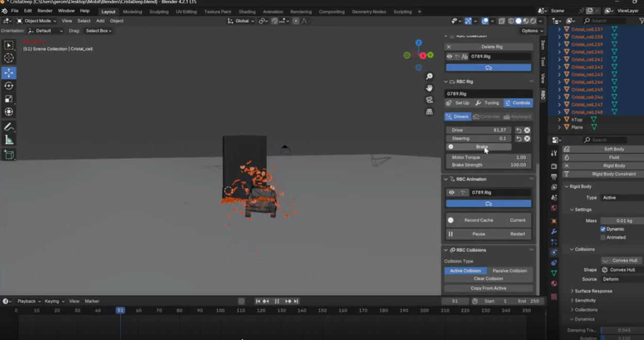This screenshot has width=644, height=340.
Task: Select the Rotate tool in the toolbar
Action: point(9,86)
